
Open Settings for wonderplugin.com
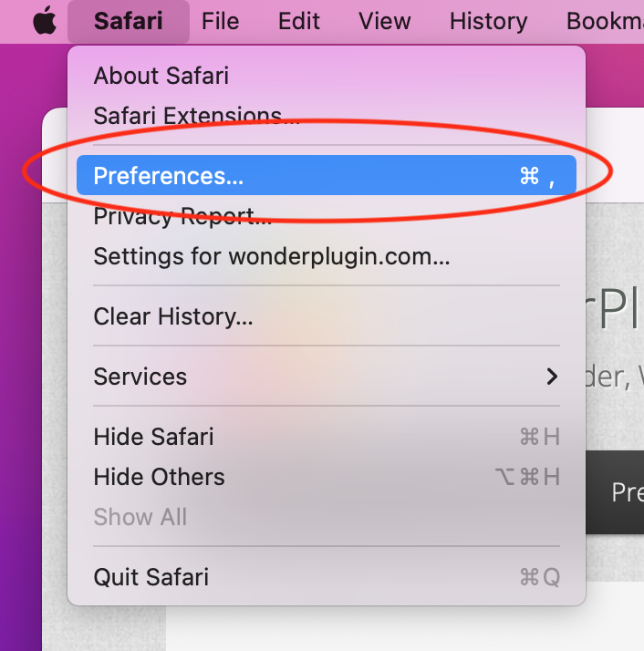[272, 256]
